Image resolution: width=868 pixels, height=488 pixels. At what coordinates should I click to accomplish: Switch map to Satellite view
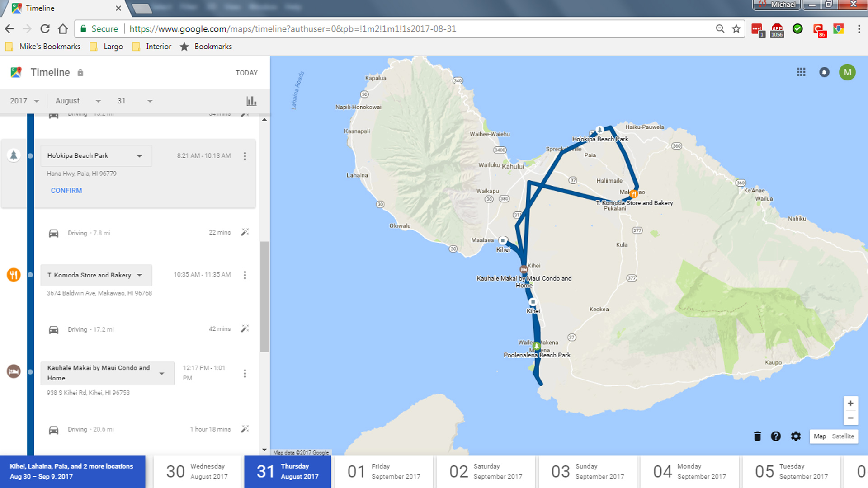click(x=843, y=436)
